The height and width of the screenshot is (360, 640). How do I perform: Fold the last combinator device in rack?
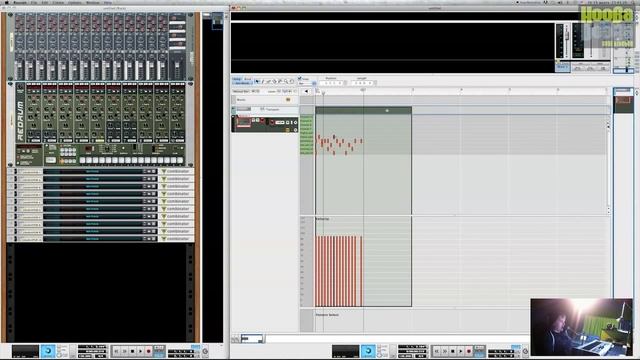[x=11, y=239]
